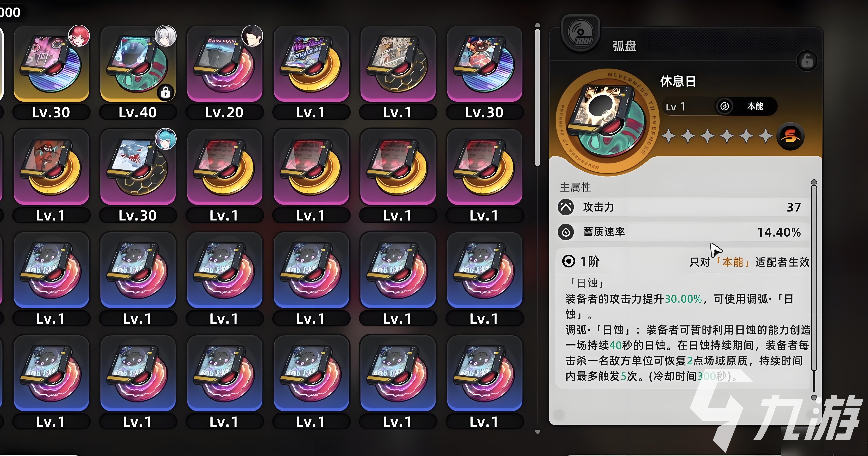The height and width of the screenshot is (456, 868).
Task: Click the down arrow of the inventory scrollbar
Action: tap(537, 432)
